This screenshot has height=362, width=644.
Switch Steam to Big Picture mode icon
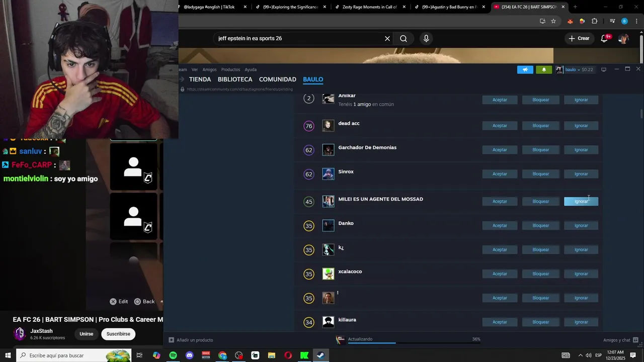pyautogui.click(x=604, y=70)
